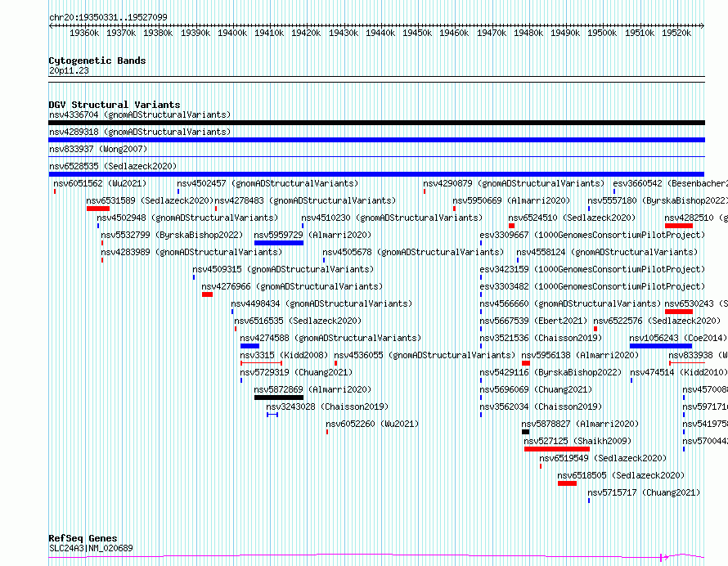728x566 pixels.
Task: Select the nsv833937 (Wong2007) variant label
Action: pyautogui.click(x=98, y=149)
